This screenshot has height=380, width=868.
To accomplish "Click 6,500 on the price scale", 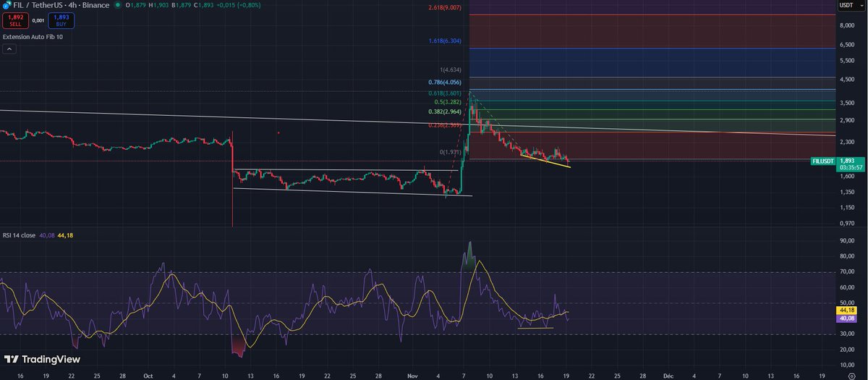I will click(847, 44).
